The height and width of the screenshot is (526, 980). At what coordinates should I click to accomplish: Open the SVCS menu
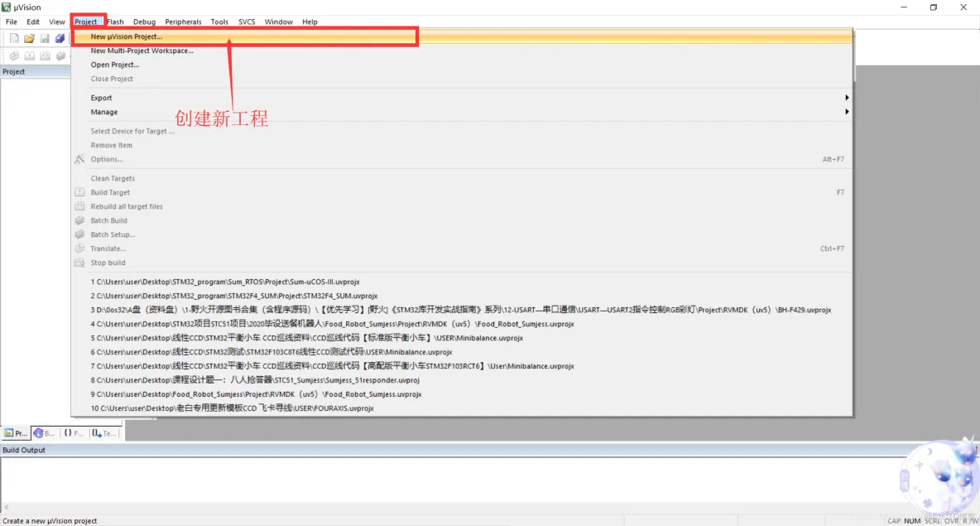[x=247, y=22]
